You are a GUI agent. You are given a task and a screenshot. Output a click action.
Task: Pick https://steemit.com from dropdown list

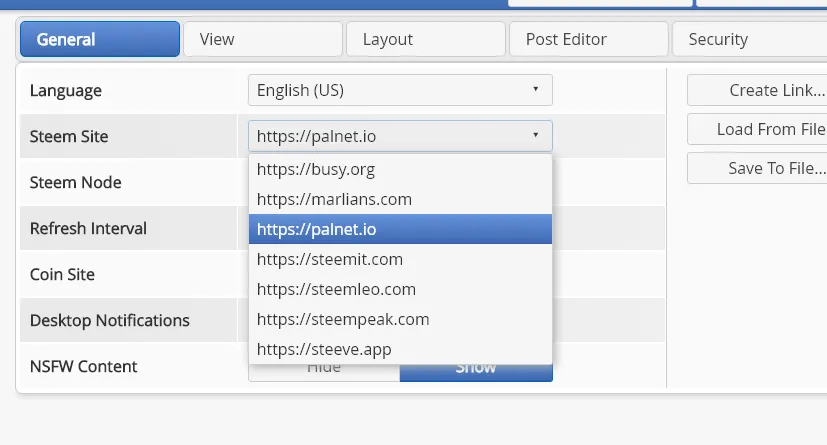point(400,259)
